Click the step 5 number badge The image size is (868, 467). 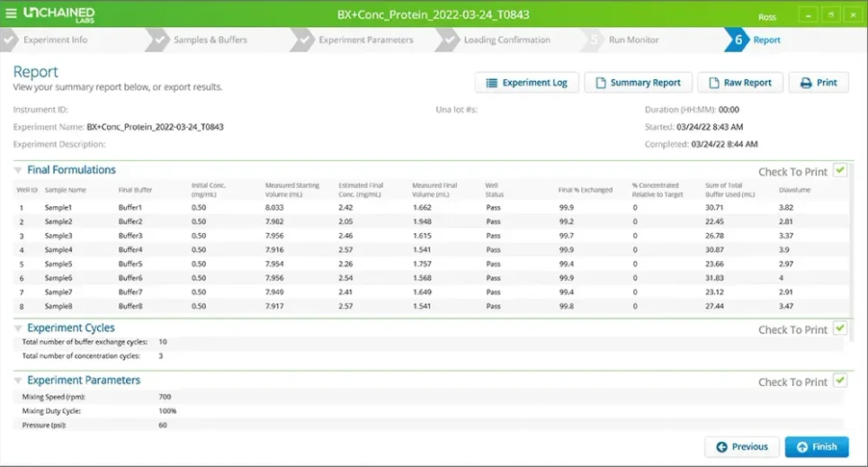coord(594,40)
